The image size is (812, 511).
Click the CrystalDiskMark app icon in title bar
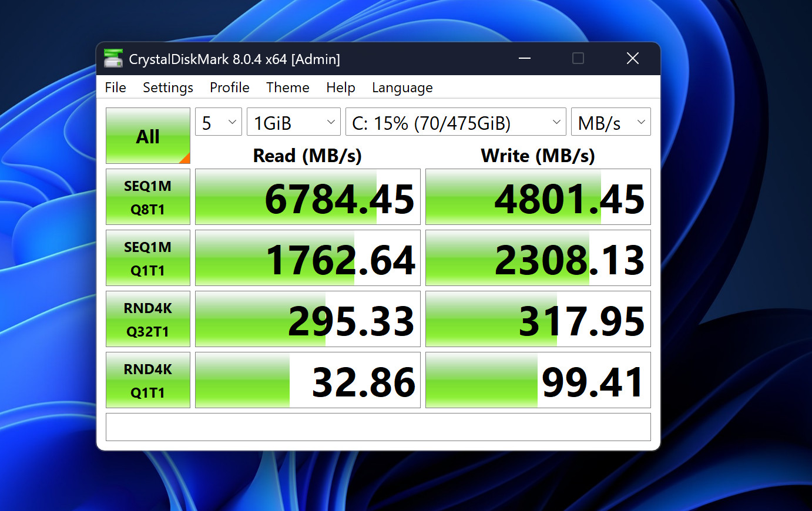[x=113, y=59]
